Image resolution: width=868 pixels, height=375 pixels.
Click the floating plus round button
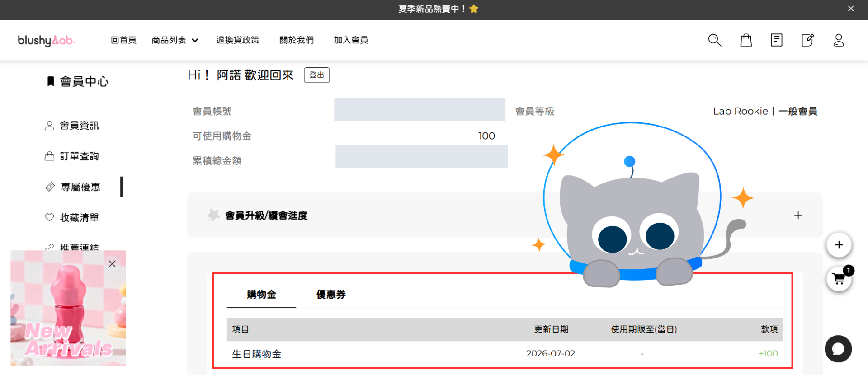click(x=839, y=245)
